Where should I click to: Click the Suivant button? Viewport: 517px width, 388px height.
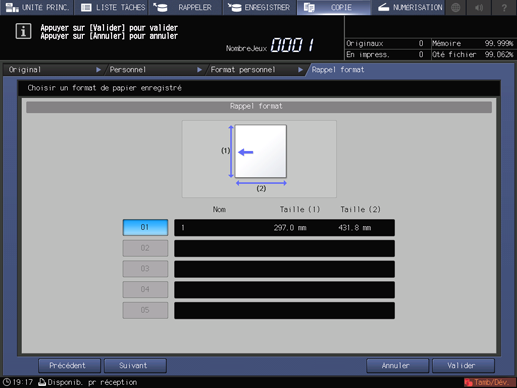[x=135, y=366]
